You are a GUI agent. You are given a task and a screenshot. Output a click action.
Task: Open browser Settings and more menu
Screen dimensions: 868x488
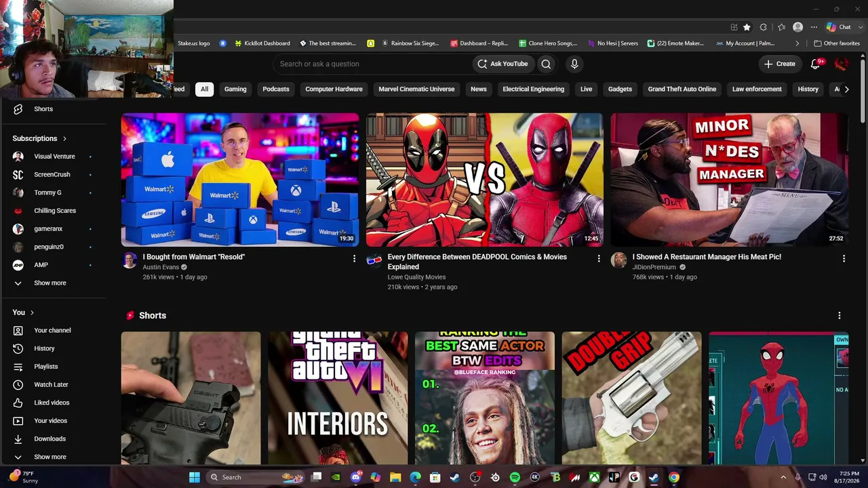coord(814,27)
